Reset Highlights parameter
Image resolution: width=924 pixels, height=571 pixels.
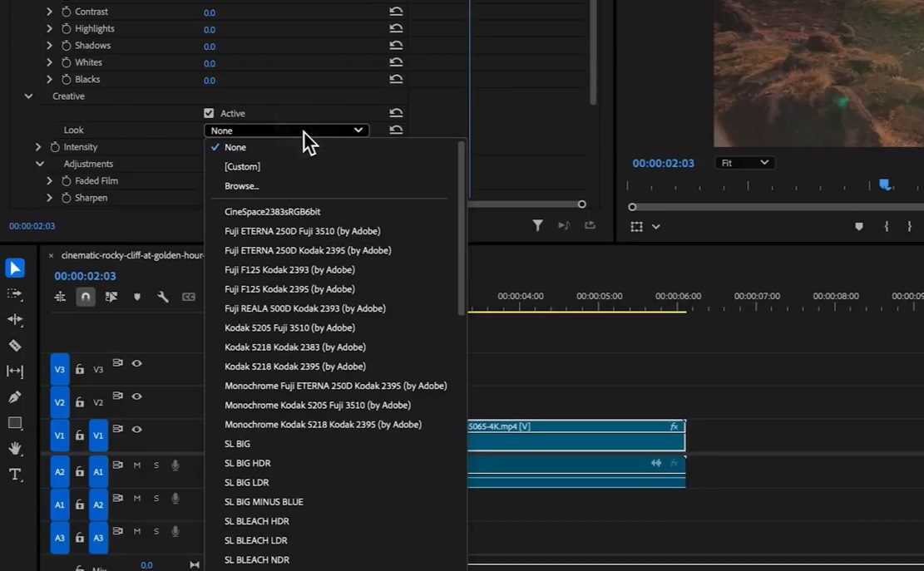(x=396, y=28)
